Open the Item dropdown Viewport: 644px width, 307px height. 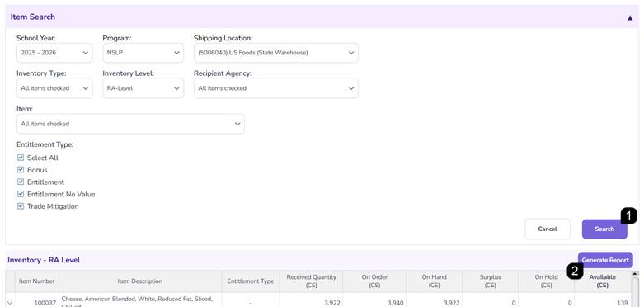130,124
